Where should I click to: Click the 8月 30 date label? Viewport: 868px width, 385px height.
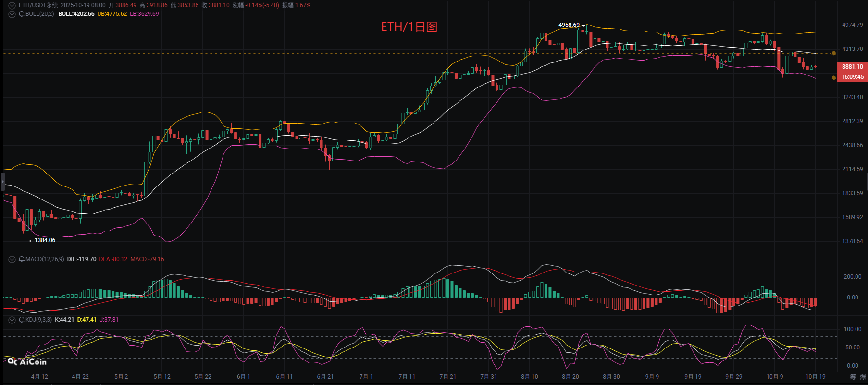point(611,377)
